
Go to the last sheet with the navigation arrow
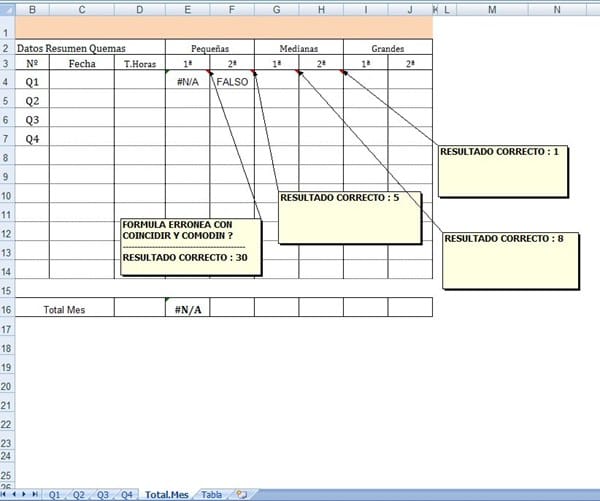pos(34,494)
